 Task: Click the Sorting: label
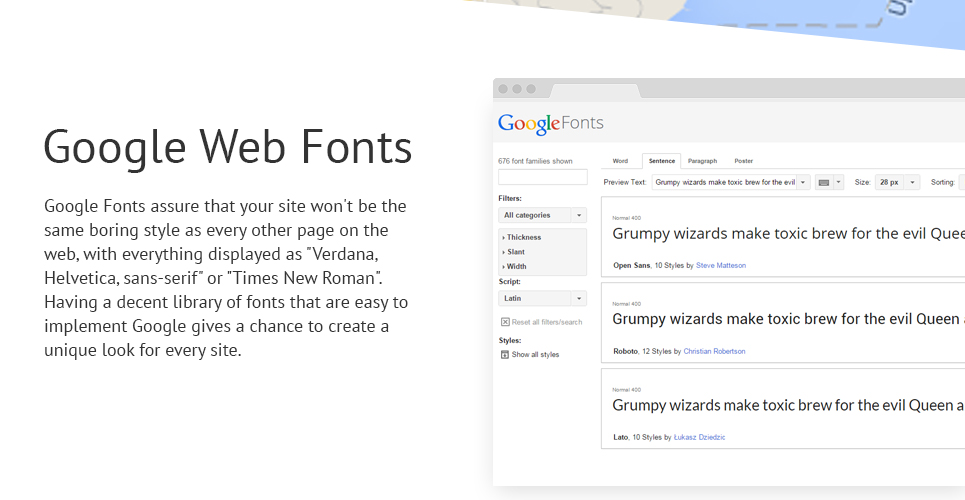(x=942, y=182)
